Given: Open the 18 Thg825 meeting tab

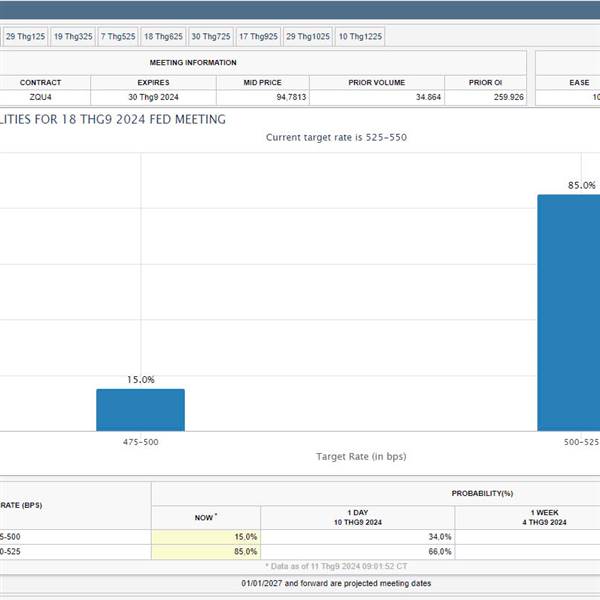Looking at the screenshot, I should [162, 36].
